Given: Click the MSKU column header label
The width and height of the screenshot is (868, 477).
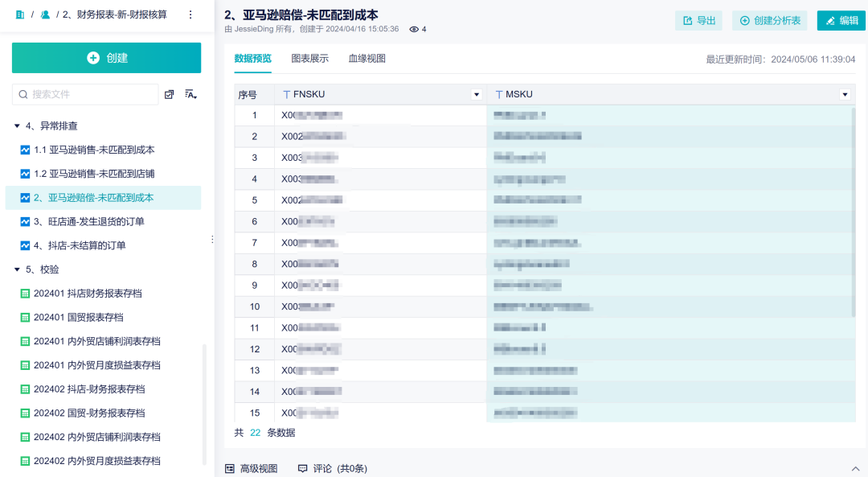Looking at the screenshot, I should point(519,95).
